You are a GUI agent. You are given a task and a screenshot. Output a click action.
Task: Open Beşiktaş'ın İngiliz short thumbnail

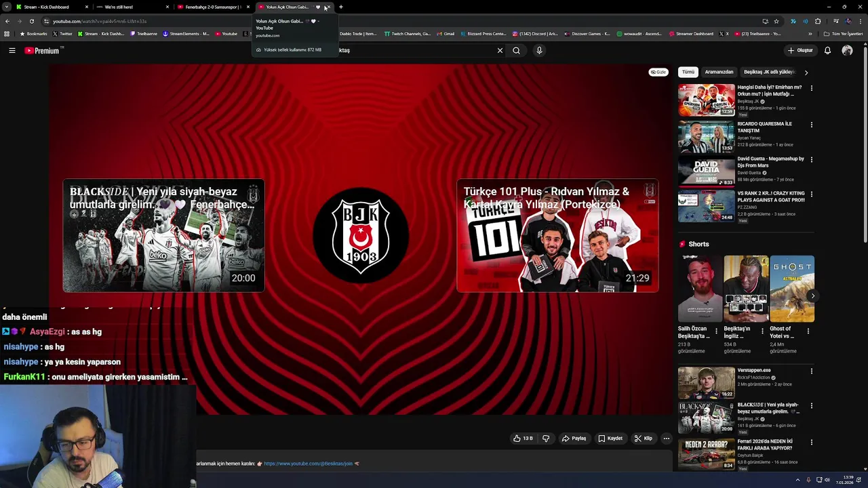746,288
